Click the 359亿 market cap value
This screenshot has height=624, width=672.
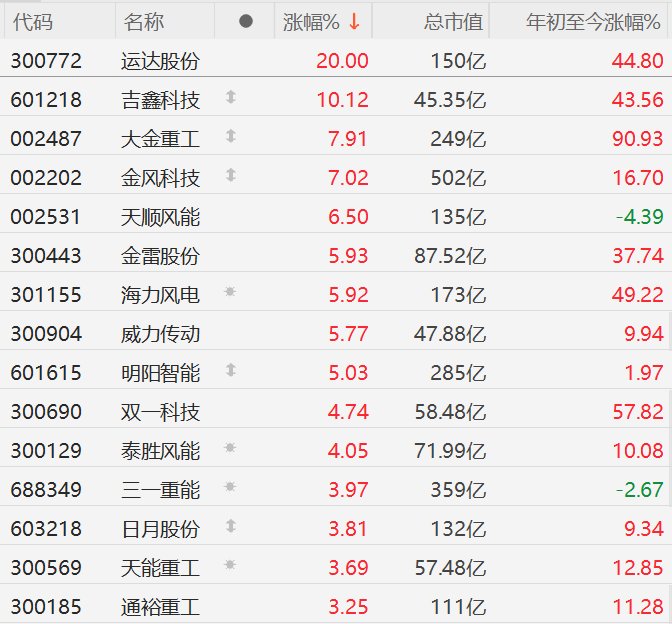tap(458, 490)
